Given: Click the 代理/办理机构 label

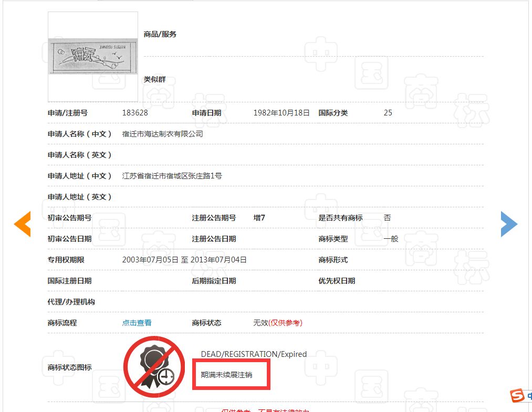Looking at the screenshot, I should pos(71,302).
